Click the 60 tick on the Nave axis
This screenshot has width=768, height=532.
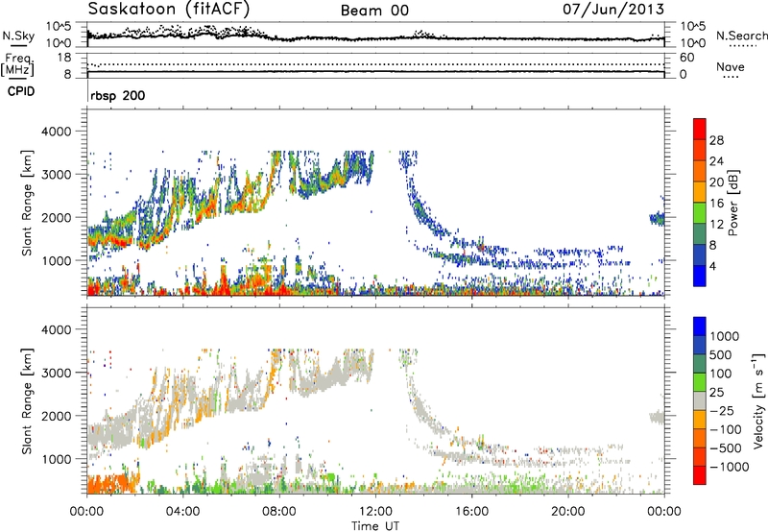[x=686, y=58]
